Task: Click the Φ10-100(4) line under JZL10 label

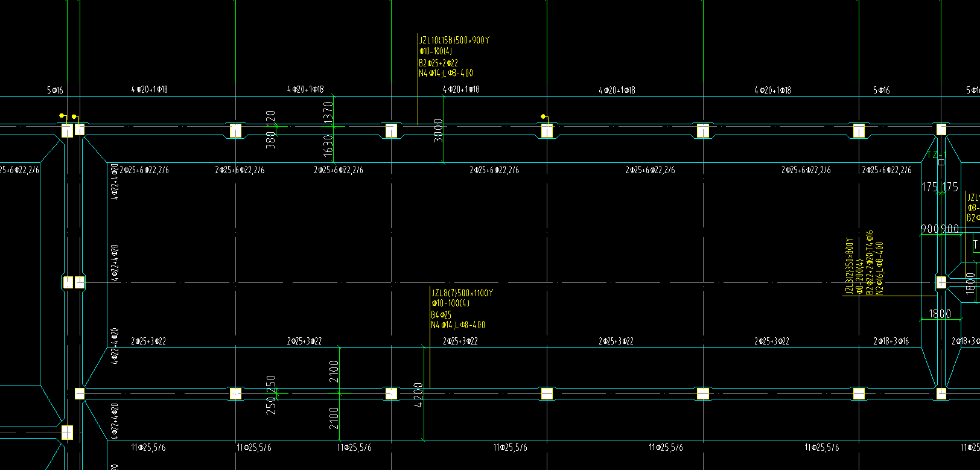Action: [436, 51]
